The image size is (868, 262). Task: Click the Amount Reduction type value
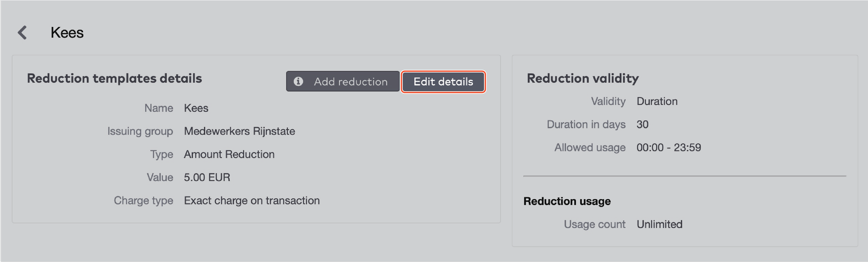(229, 154)
